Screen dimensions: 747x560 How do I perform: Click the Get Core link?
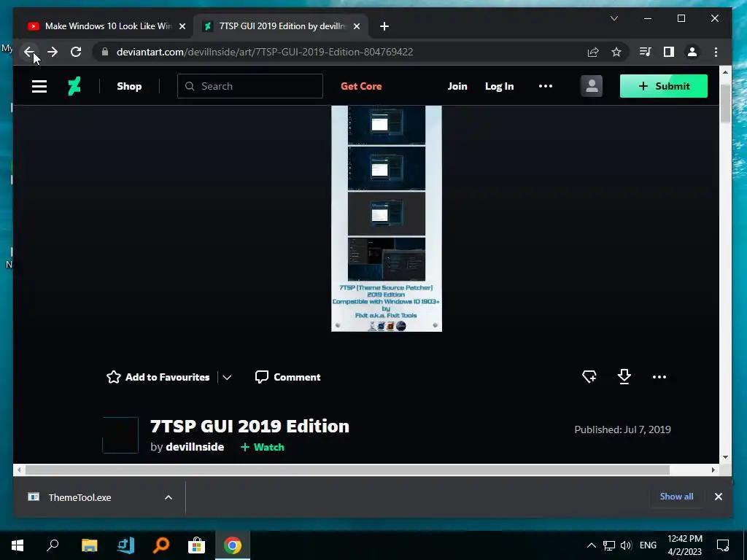361,86
